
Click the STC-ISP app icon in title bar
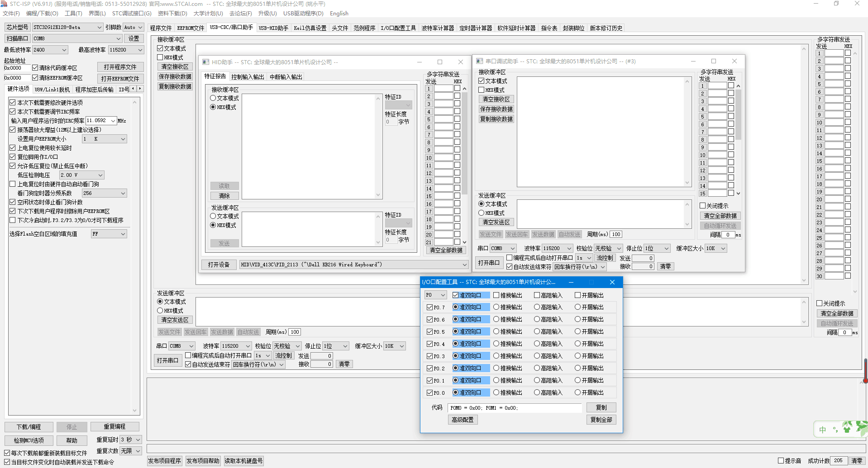click(4, 4)
